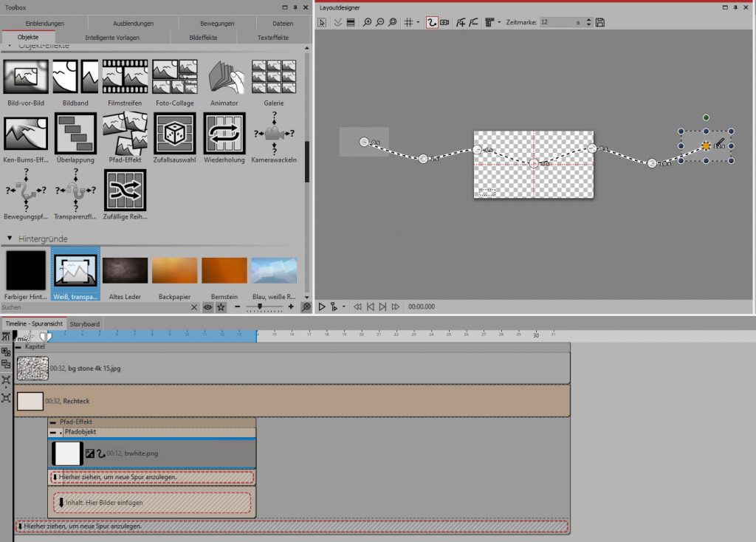Image resolution: width=756 pixels, height=542 pixels.
Task: Click the save icon next to Zeitmarke
Action: coord(600,23)
